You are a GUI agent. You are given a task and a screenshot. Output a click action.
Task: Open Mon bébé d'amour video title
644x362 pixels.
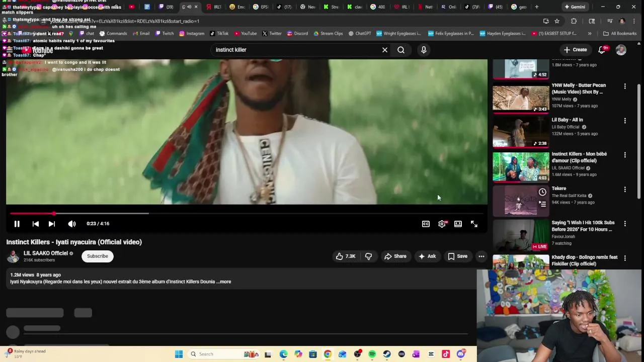pyautogui.click(x=579, y=157)
